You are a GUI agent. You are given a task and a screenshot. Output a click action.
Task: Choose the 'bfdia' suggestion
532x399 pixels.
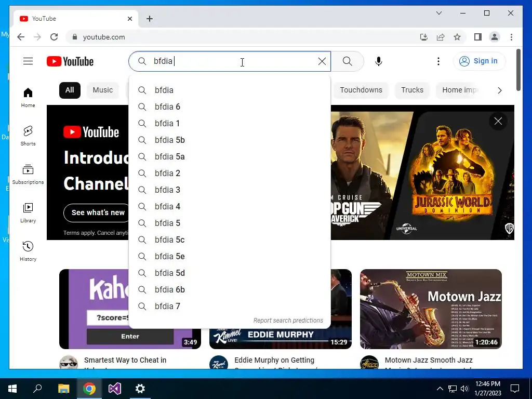coord(230,90)
